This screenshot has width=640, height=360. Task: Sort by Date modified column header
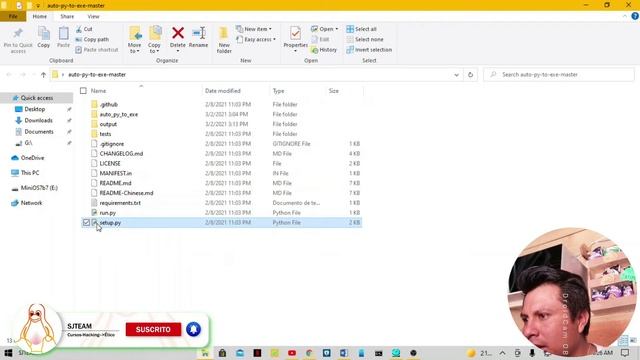(222, 91)
